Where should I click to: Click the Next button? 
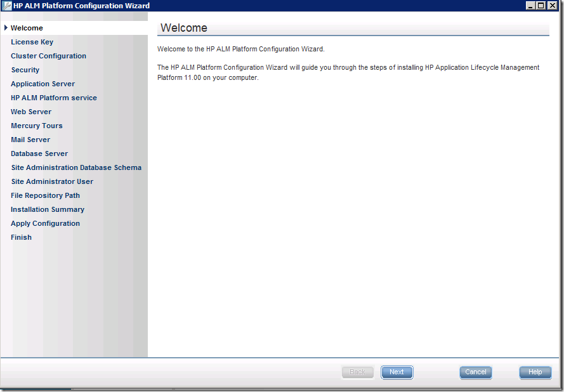point(397,372)
